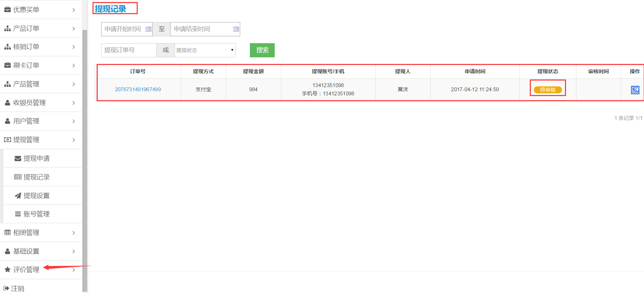This screenshot has height=293, width=644.
Task: Click the logout icon beside 注销
Action: pyautogui.click(x=6, y=288)
